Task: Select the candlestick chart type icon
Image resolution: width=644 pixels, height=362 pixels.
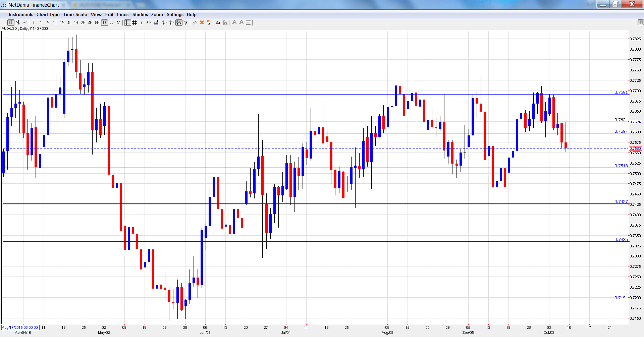Action: [x=10, y=23]
